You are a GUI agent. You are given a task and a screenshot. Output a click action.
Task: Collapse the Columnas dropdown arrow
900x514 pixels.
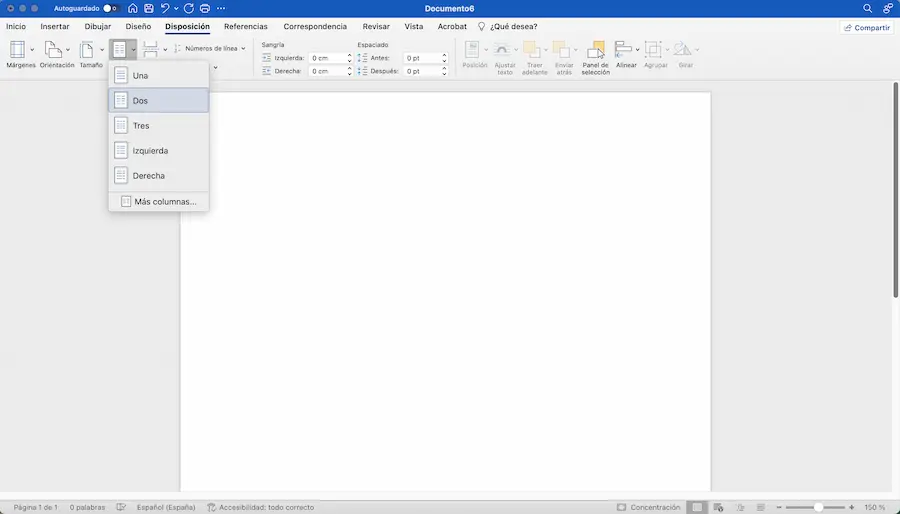[x=133, y=50]
